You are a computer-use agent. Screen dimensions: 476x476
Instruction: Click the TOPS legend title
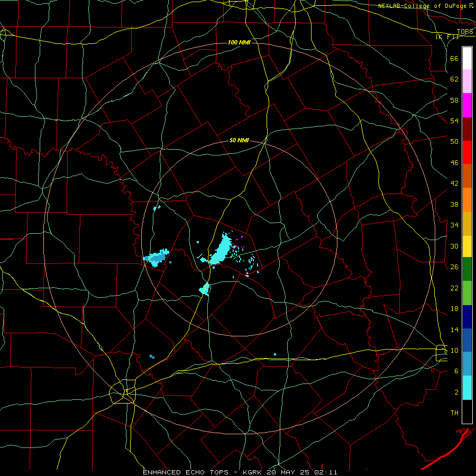464,31
